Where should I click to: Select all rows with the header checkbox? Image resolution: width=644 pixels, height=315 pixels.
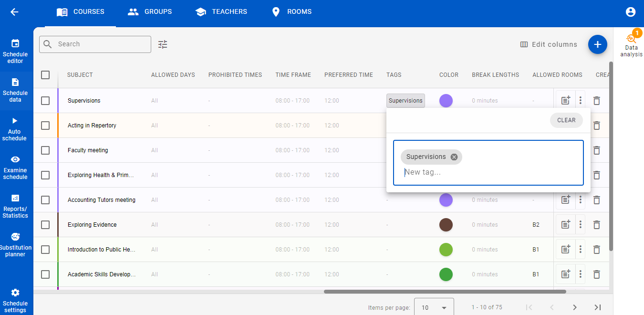click(x=45, y=75)
